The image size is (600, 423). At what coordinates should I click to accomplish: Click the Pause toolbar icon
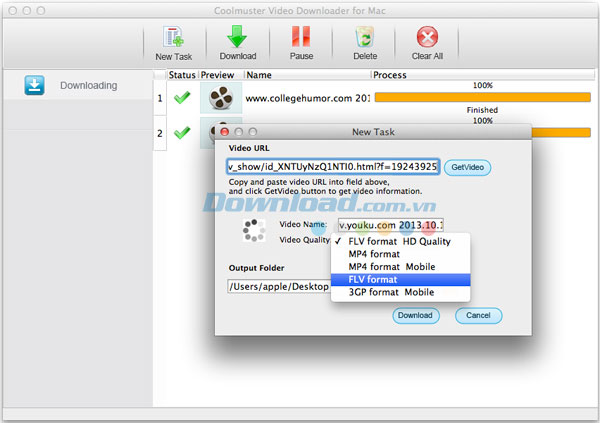[x=301, y=36]
